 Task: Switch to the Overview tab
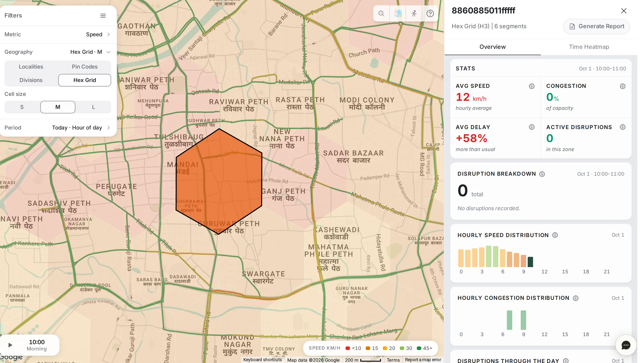(x=492, y=47)
